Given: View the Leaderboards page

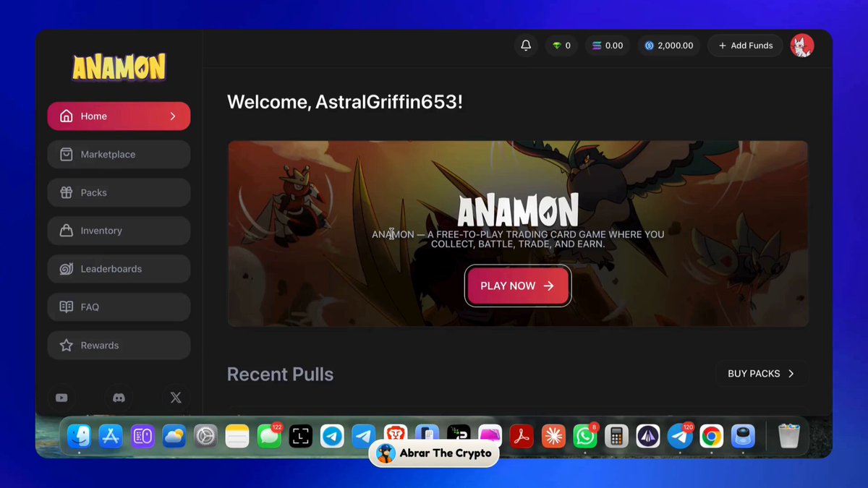Looking at the screenshot, I should (x=119, y=269).
